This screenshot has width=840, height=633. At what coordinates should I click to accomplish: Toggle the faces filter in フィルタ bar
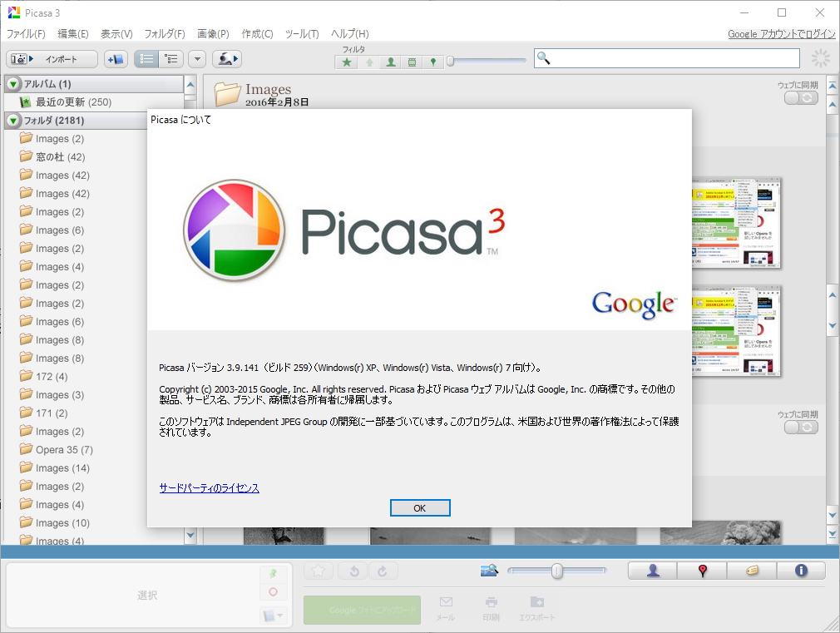tap(391, 62)
